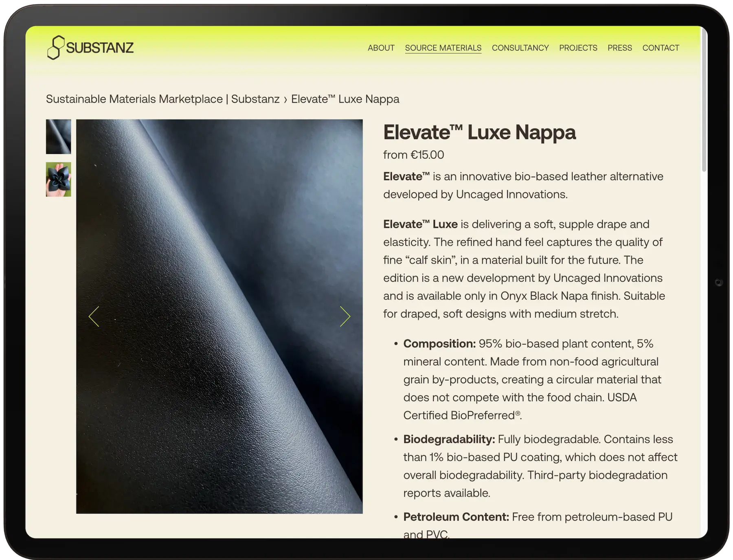
Task: Click Sustainable Materials Marketplace breadcrumb link
Action: [x=163, y=99]
